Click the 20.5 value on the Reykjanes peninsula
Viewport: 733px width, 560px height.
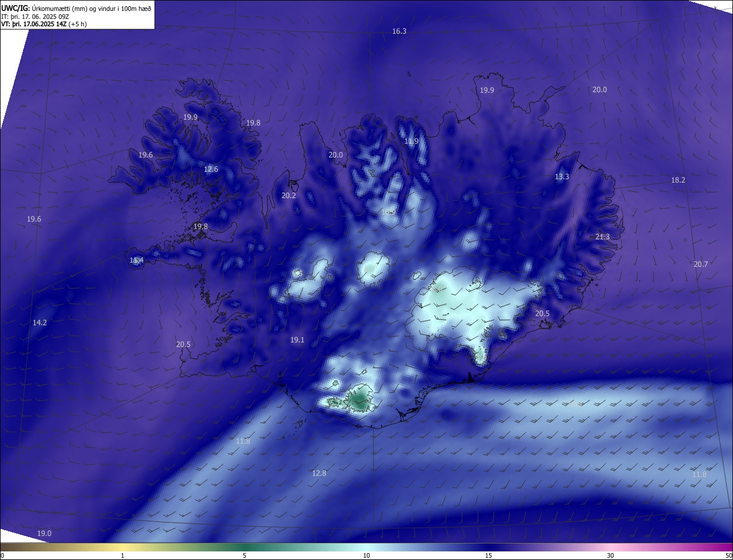pyautogui.click(x=183, y=345)
